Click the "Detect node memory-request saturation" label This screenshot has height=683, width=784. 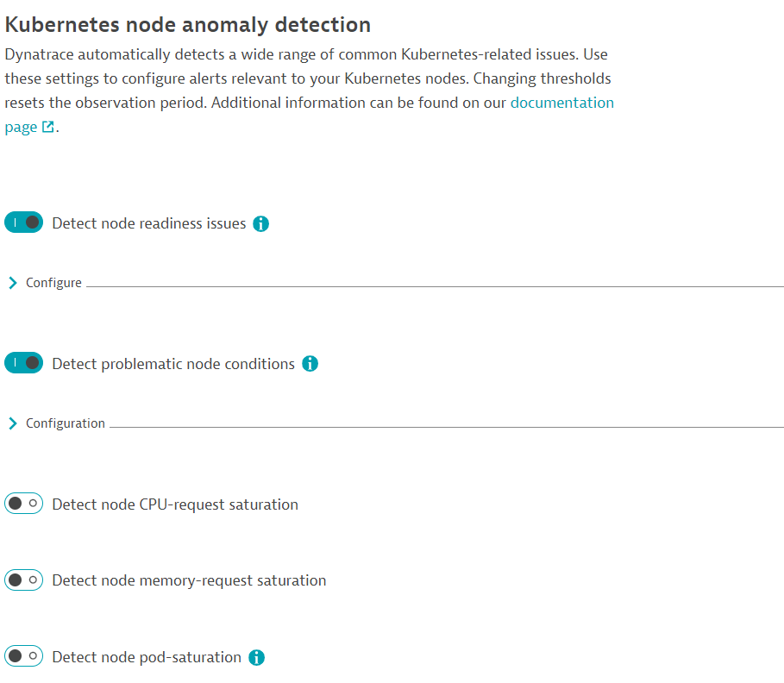click(x=189, y=580)
